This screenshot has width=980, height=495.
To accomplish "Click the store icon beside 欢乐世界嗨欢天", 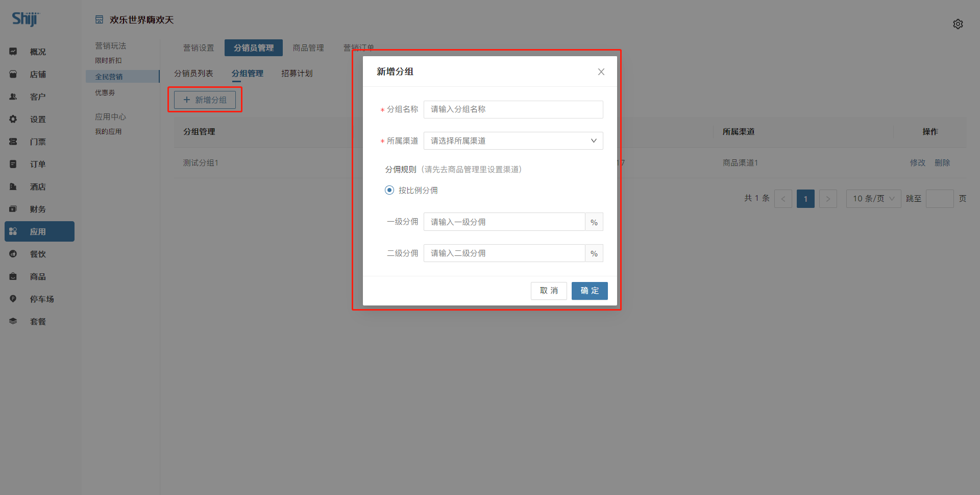I will point(99,20).
